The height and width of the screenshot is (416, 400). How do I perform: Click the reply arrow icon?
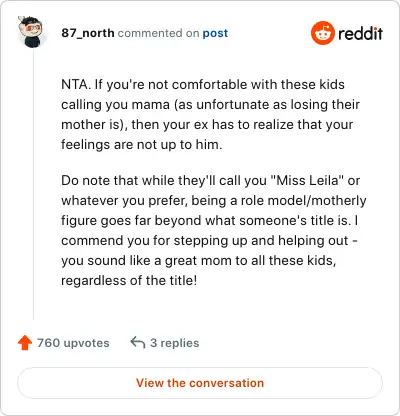click(138, 342)
